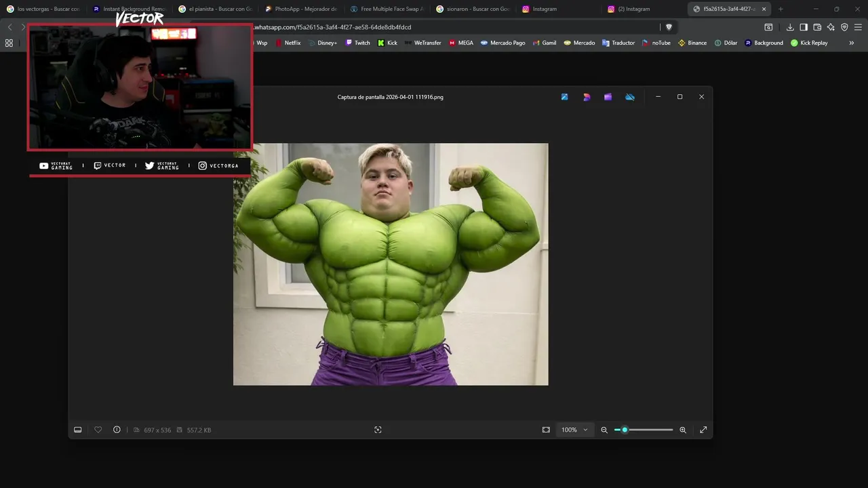Open the Mercado bookmark

(x=580, y=43)
